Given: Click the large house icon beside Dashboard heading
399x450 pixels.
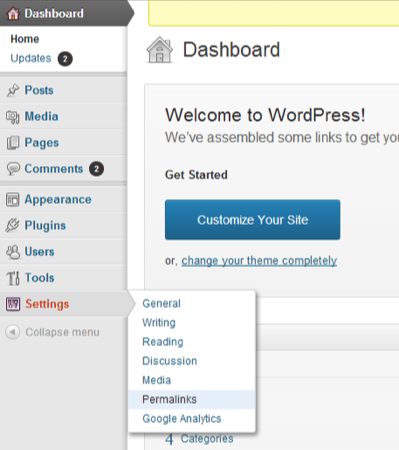Looking at the screenshot, I should click(x=160, y=50).
